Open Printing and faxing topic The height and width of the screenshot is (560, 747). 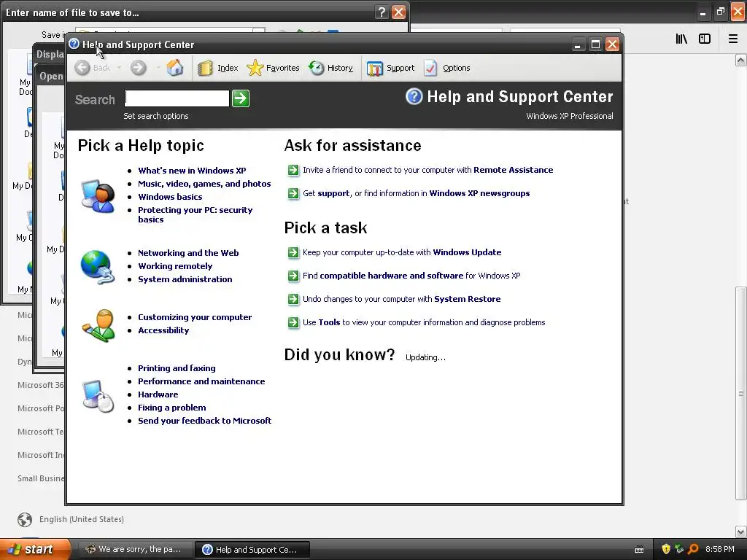pyautogui.click(x=177, y=368)
